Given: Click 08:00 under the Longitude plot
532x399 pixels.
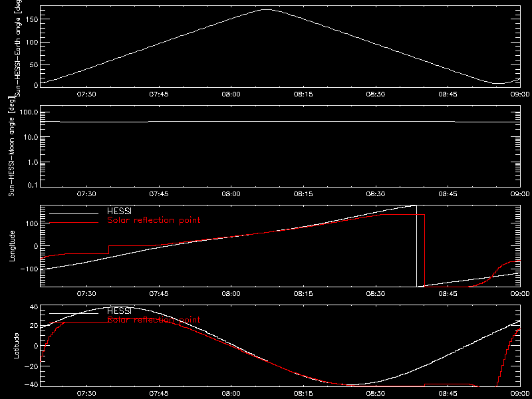Looking at the screenshot, I should tap(231, 294).
